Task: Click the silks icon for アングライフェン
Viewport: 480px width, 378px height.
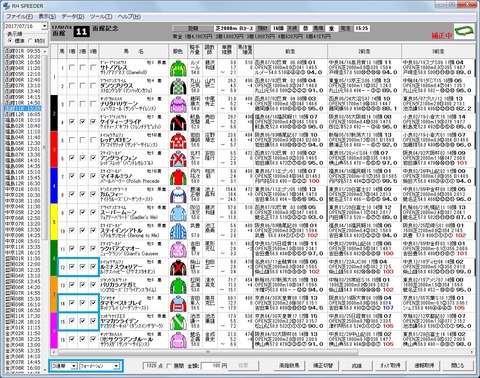Action: point(178,158)
